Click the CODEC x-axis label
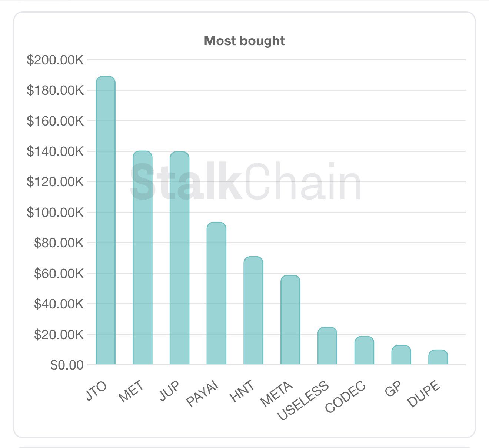 (x=345, y=397)
